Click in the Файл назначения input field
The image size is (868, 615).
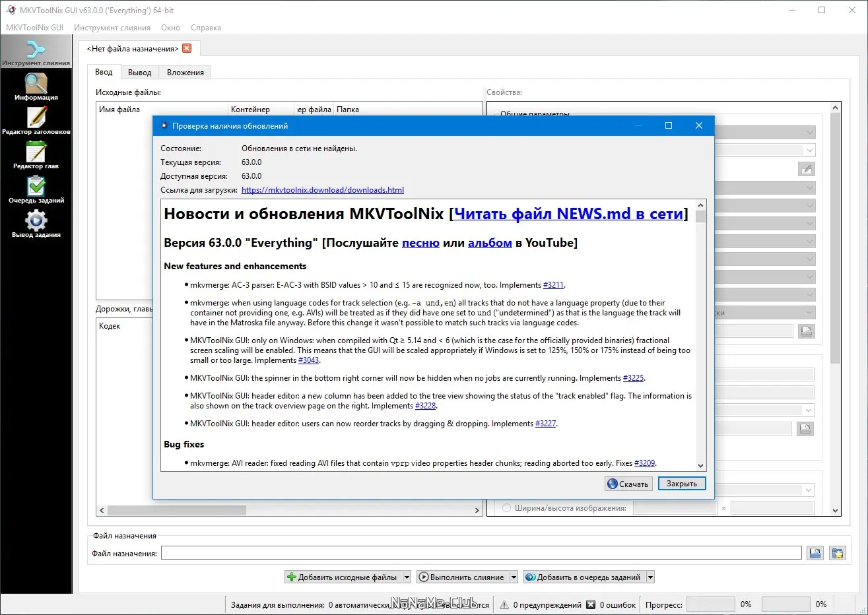click(x=481, y=553)
